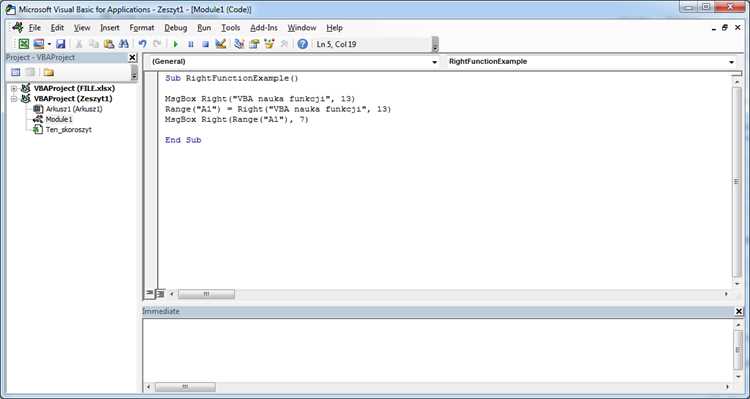Open the Insert menu
750x399 pixels.
click(x=110, y=28)
